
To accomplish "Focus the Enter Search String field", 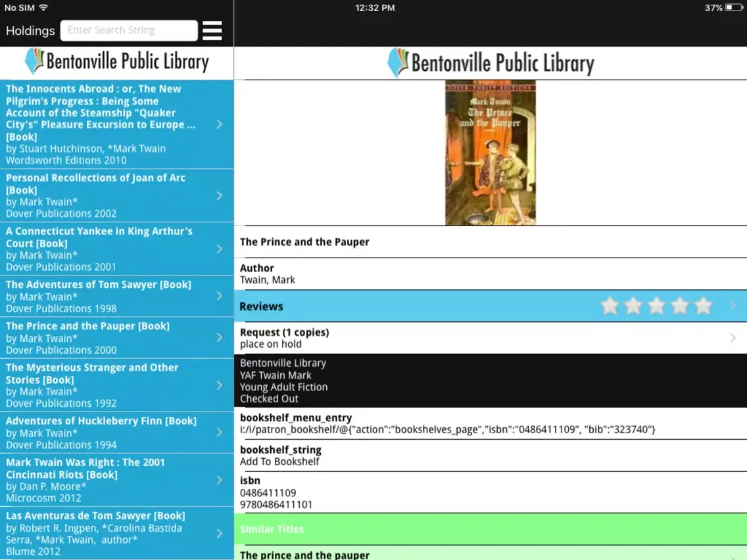I will [129, 30].
